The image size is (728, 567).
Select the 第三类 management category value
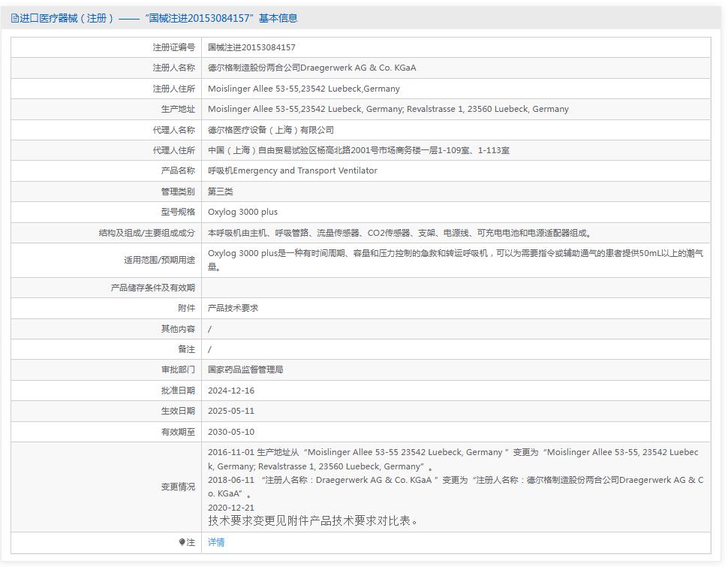pyautogui.click(x=220, y=191)
